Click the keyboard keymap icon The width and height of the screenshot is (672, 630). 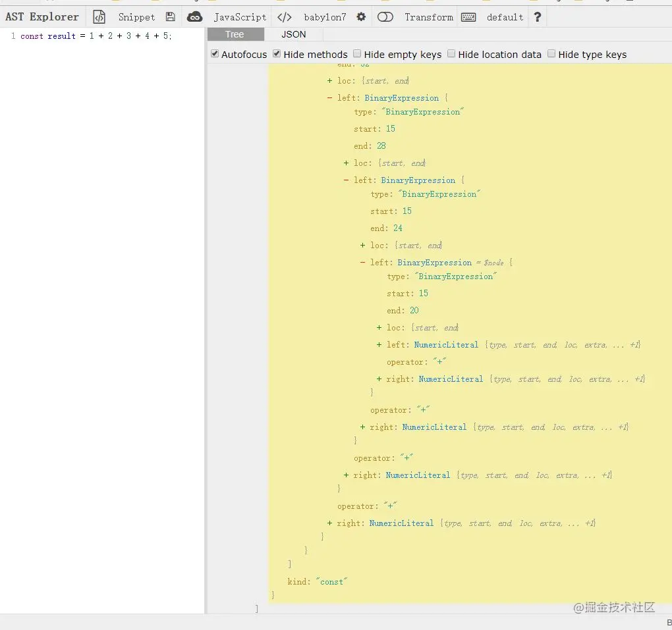pos(468,17)
